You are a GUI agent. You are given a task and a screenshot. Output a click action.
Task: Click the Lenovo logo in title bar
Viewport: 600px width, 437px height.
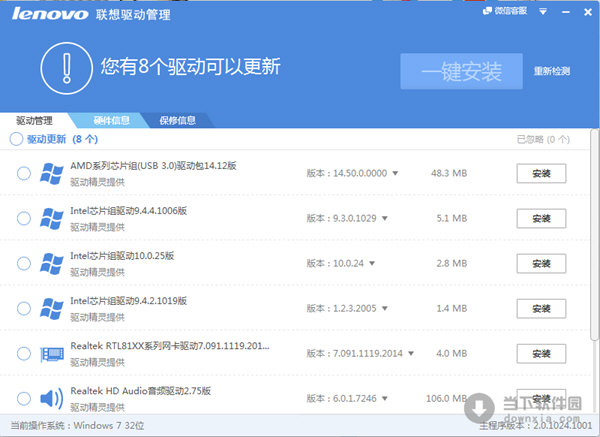point(50,14)
